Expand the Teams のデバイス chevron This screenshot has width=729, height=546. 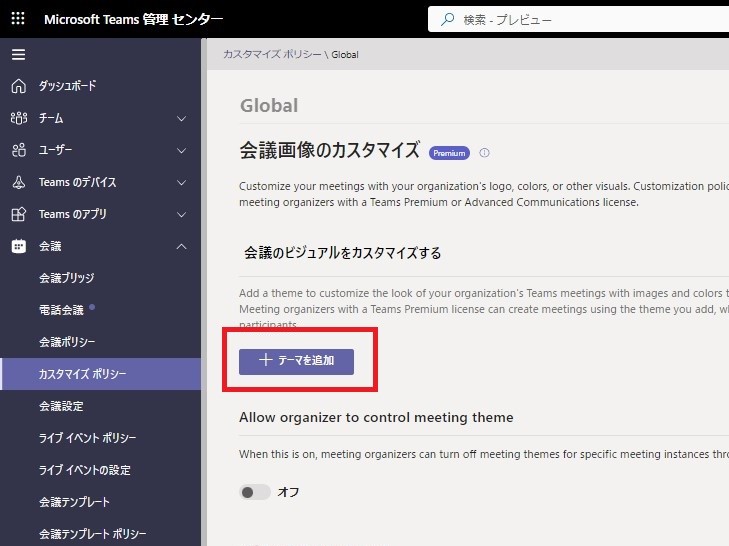tap(182, 183)
